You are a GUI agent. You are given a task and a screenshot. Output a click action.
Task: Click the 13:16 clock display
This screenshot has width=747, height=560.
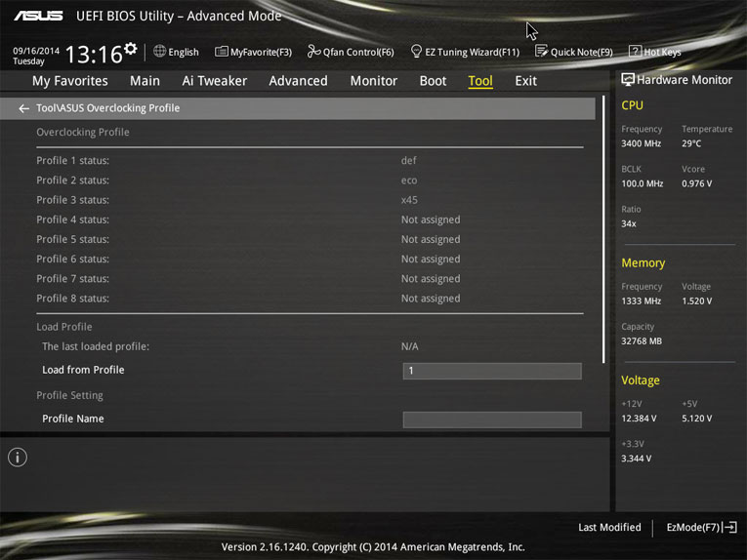(94, 54)
